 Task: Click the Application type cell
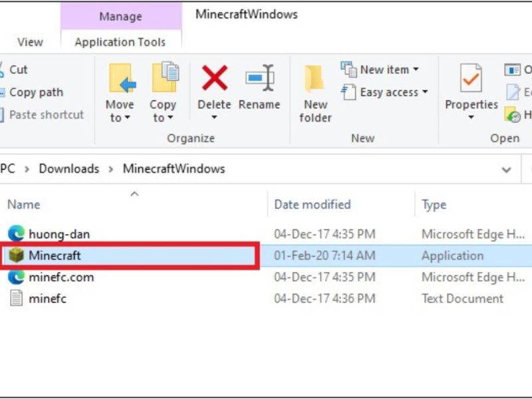453,256
